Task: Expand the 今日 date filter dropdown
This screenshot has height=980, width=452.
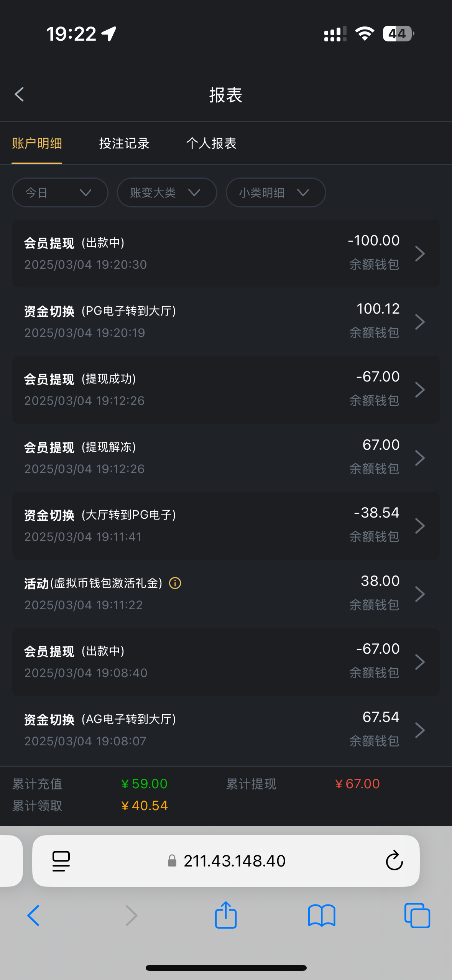Action: pos(60,192)
